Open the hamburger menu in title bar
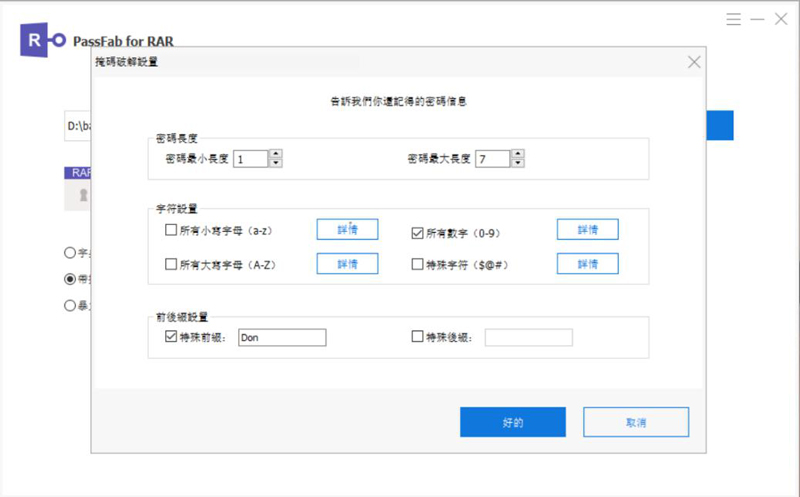This screenshot has height=497, width=800. pyautogui.click(x=734, y=19)
